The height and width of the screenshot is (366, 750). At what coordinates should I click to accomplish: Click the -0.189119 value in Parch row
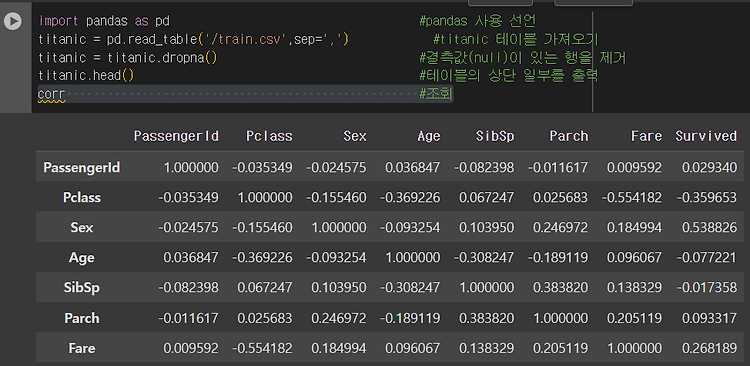pos(410,318)
